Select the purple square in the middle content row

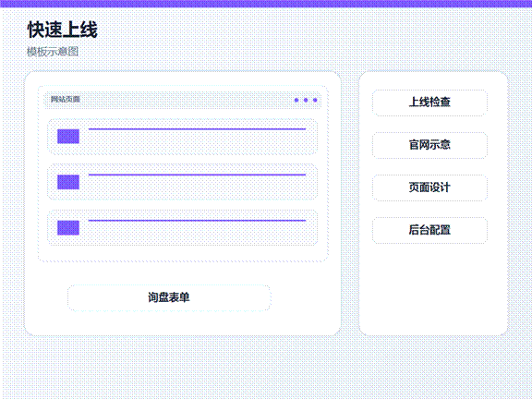[68, 182]
